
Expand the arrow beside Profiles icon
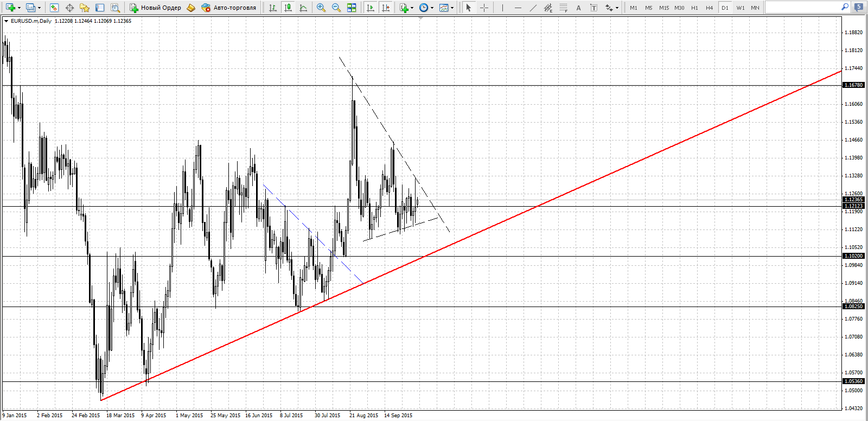pos(39,8)
